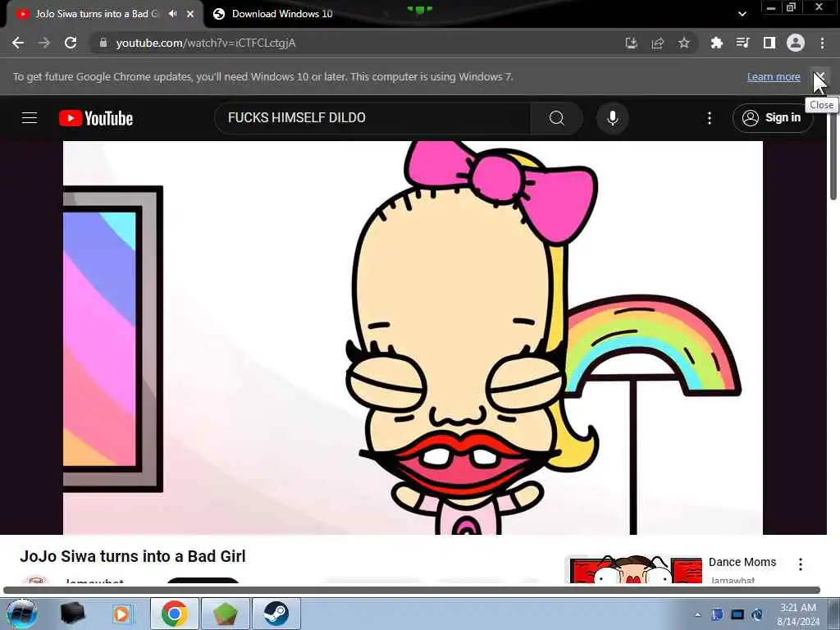The height and width of the screenshot is (630, 840).
Task: Click the video player to pause
Action: click(x=413, y=337)
